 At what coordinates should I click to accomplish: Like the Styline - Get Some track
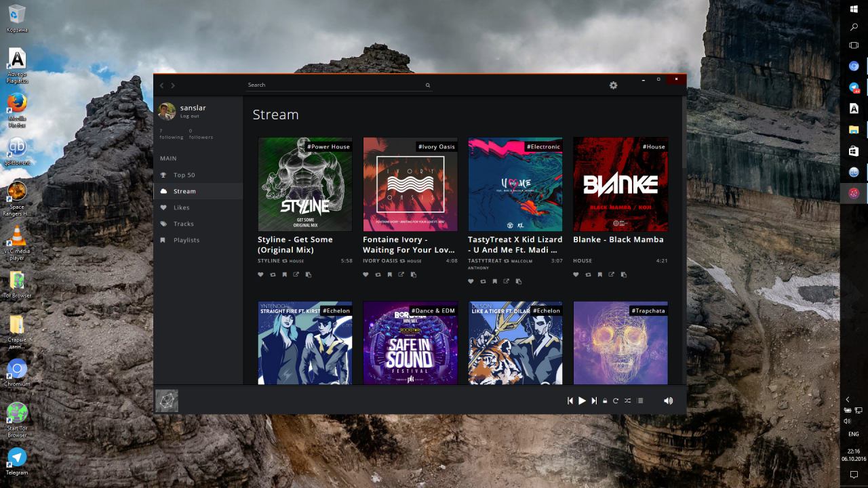click(260, 274)
